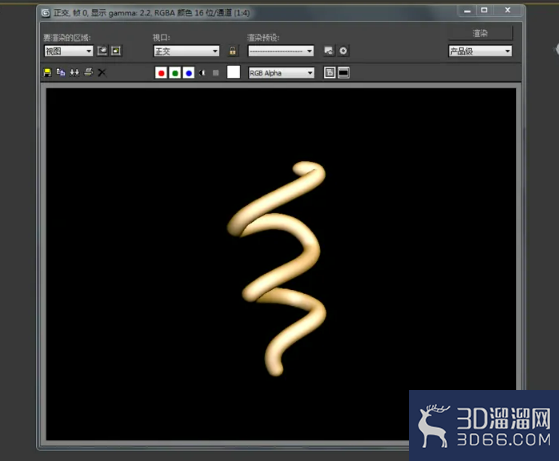Toggle the blue channel display
Viewport: 559px width, 461px height.
[x=189, y=73]
